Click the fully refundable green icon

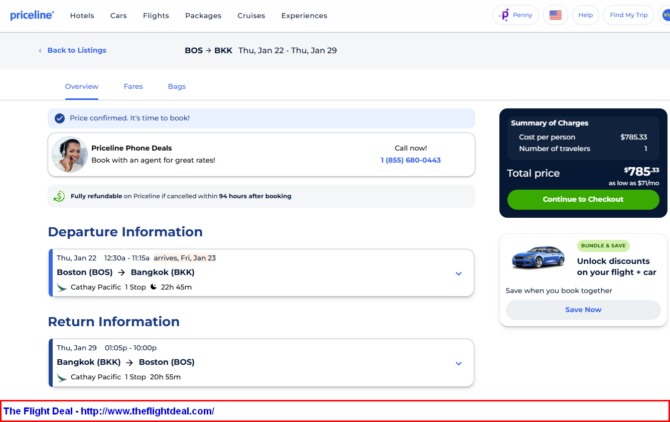click(x=60, y=196)
